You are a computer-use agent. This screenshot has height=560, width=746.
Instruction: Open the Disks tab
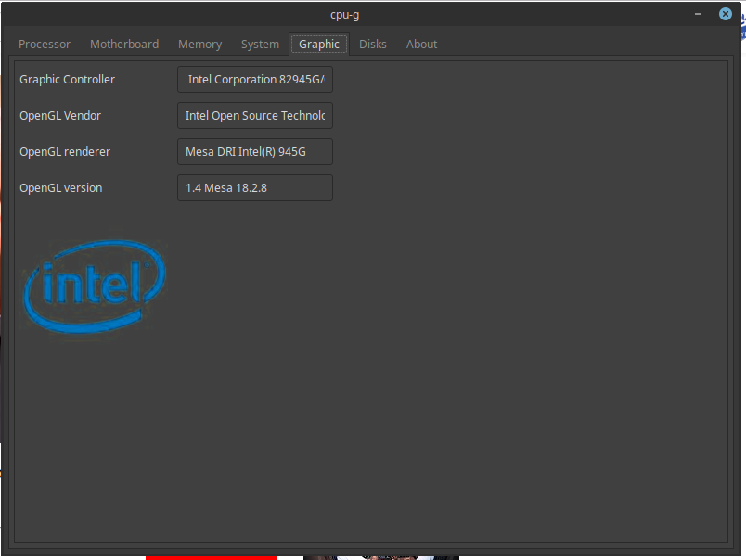click(x=372, y=45)
